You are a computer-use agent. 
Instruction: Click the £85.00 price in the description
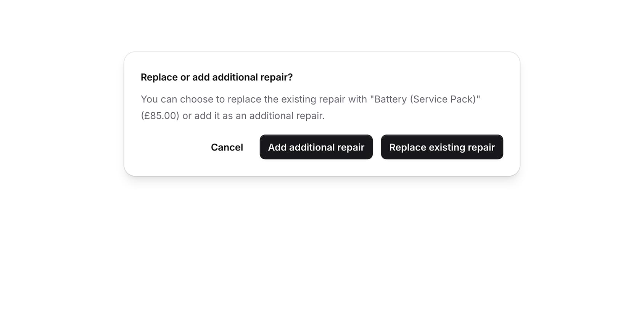pyautogui.click(x=160, y=116)
